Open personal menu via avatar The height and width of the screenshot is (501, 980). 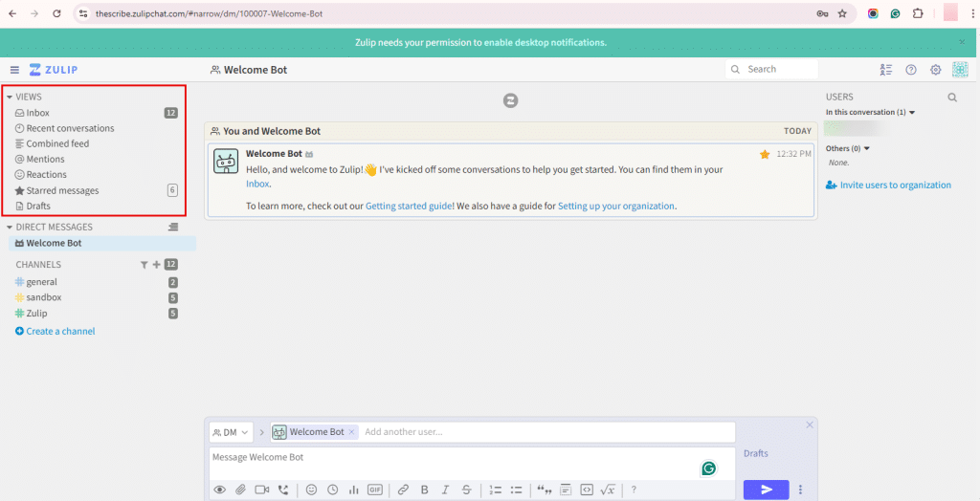(x=960, y=70)
